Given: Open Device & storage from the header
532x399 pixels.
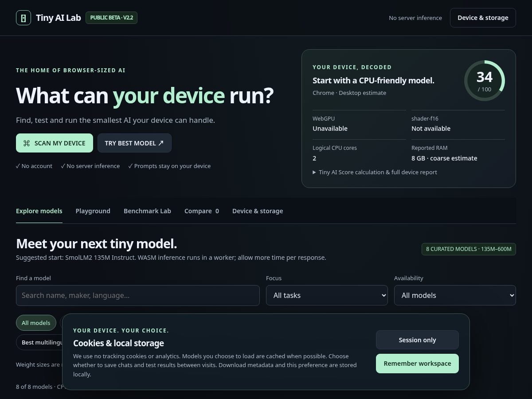Looking at the screenshot, I should click(x=483, y=18).
